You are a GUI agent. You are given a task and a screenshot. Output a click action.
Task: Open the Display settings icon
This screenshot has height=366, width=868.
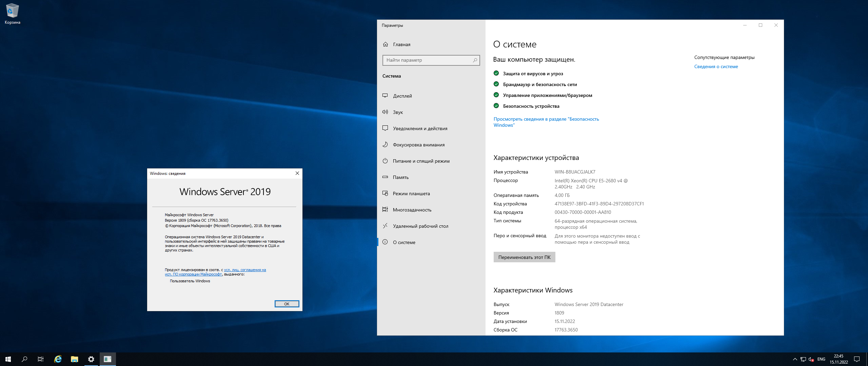click(x=385, y=96)
